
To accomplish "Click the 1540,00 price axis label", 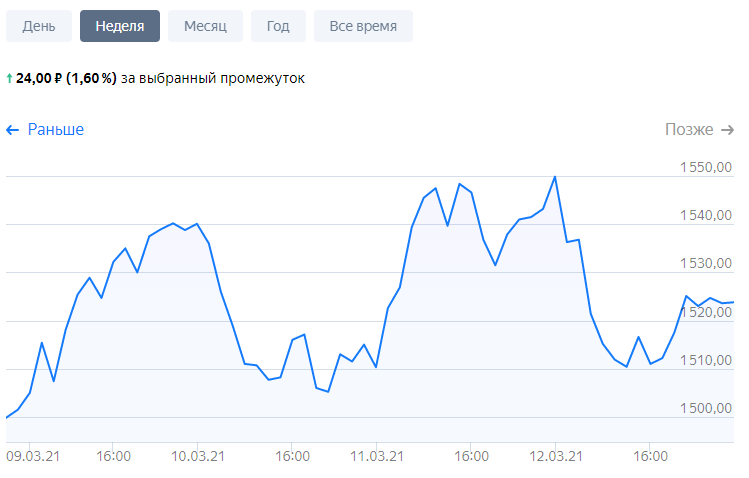I will click(x=706, y=215).
